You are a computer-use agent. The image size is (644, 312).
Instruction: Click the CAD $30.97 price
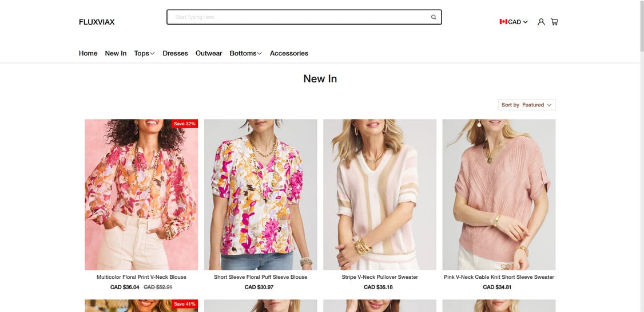coord(259,287)
